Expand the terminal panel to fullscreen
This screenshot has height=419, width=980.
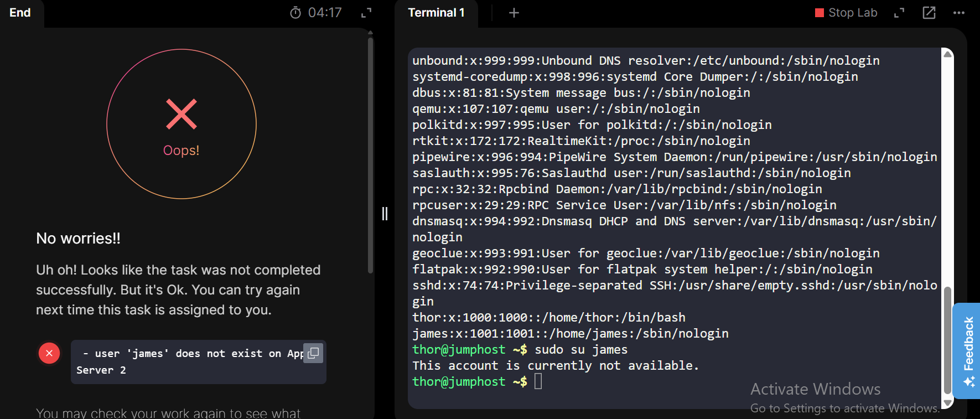899,13
